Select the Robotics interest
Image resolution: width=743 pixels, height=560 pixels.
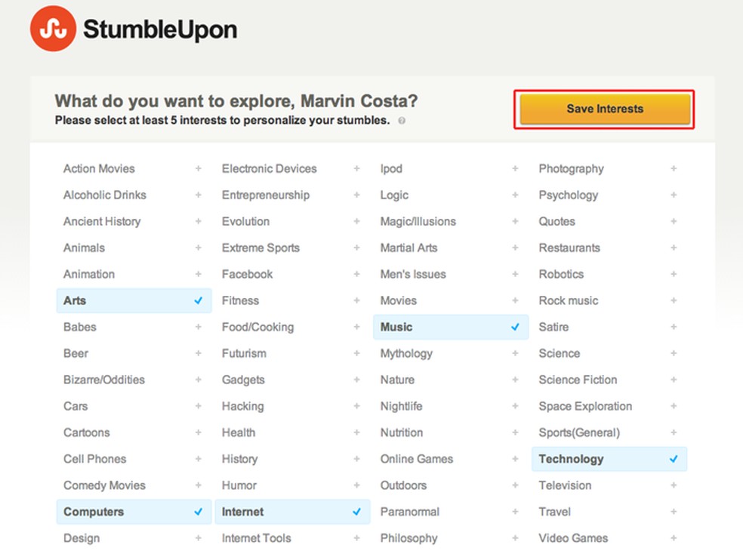pyautogui.click(x=561, y=274)
